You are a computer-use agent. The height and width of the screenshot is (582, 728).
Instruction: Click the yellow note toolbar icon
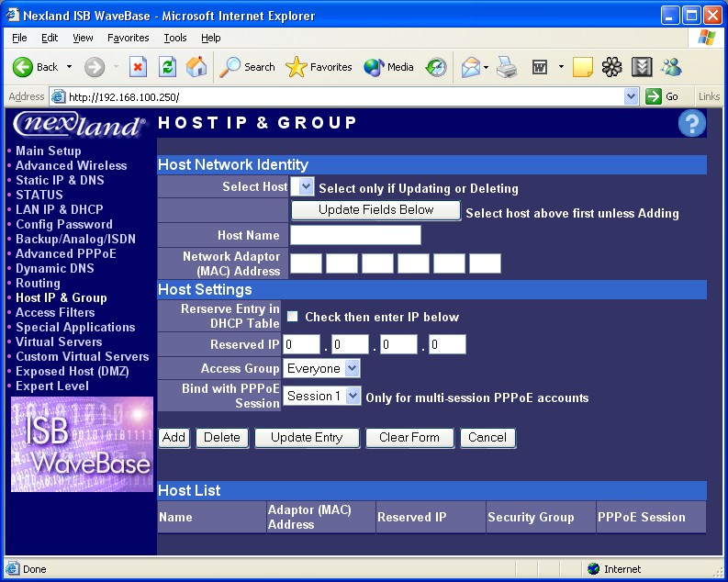(583, 67)
